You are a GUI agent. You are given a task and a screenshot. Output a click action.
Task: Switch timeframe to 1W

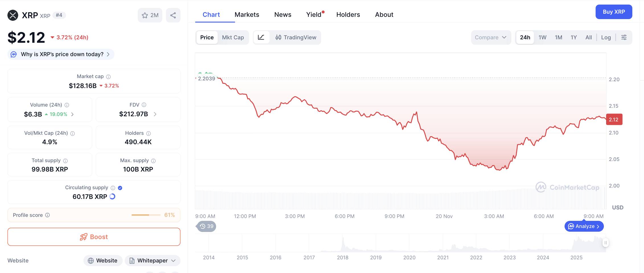[542, 37]
